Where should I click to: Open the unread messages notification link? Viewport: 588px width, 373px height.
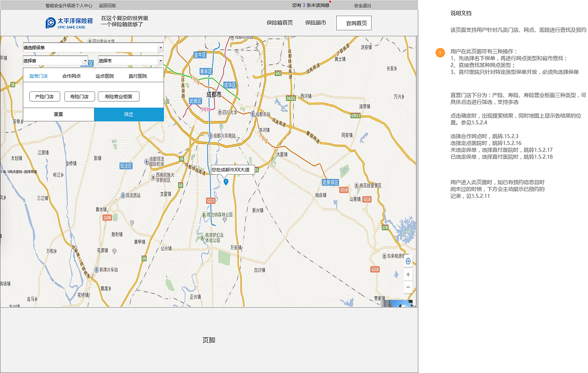point(311,6)
